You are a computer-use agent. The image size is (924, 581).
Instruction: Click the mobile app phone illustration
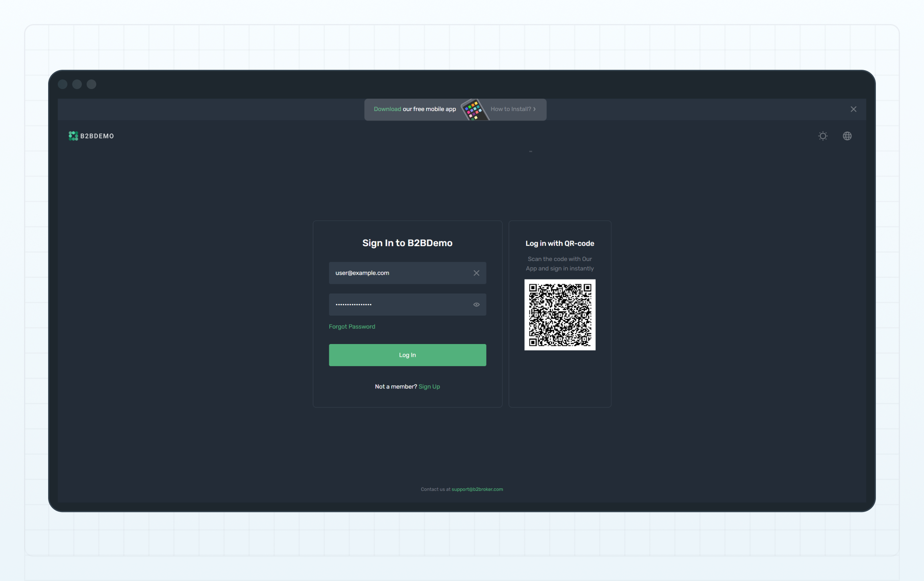pos(474,109)
